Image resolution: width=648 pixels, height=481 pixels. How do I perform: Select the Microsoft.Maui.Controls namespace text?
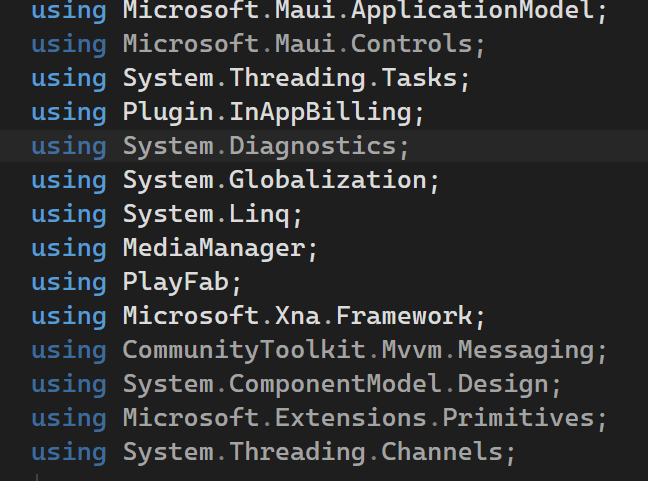pos(298,44)
